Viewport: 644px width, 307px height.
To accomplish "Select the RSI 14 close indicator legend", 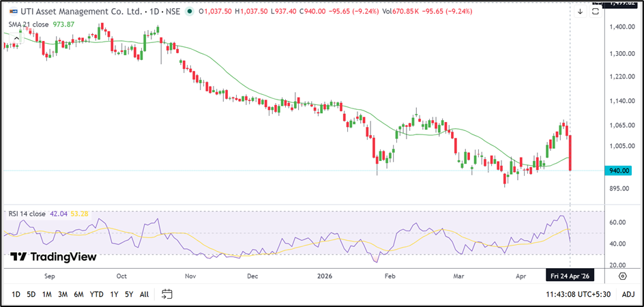I will [x=27, y=214].
